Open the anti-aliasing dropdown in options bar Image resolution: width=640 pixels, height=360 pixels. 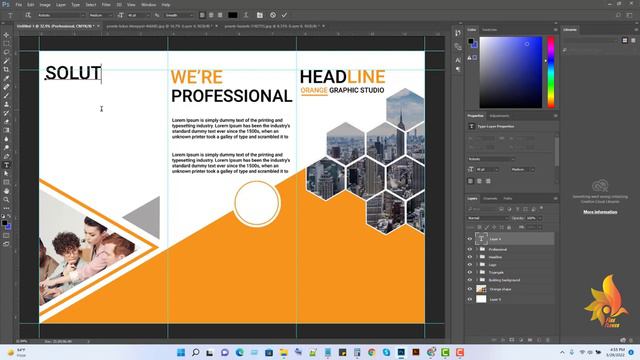(178, 15)
